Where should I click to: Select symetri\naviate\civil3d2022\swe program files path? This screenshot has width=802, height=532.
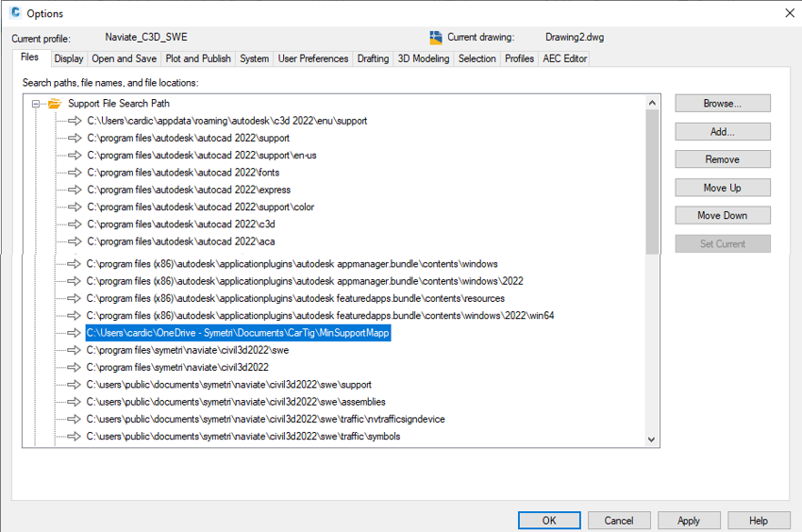click(188, 350)
